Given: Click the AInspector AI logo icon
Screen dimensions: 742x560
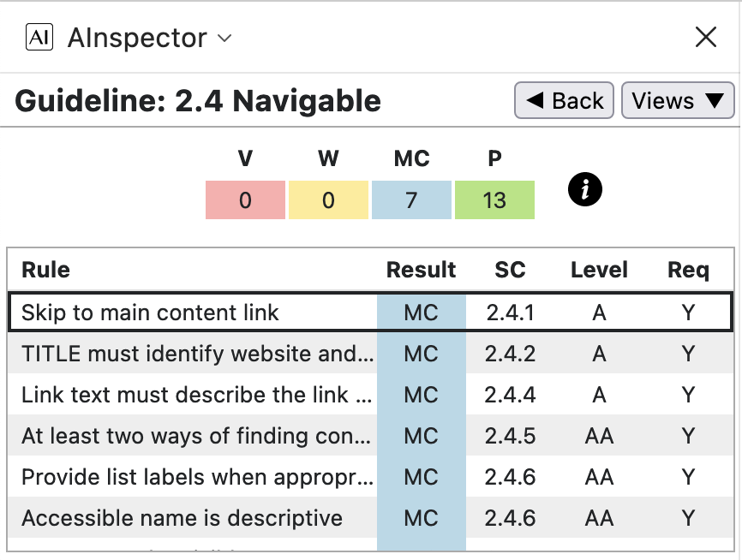Looking at the screenshot, I should point(40,37).
